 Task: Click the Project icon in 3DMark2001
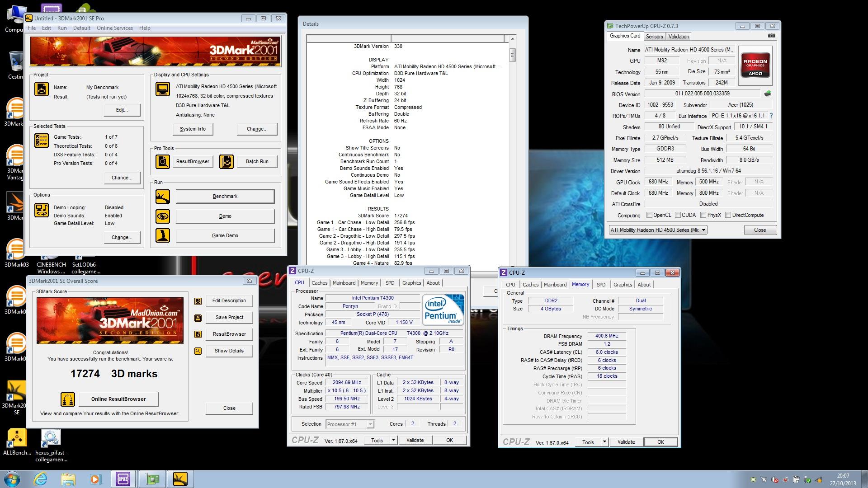click(42, 89)
